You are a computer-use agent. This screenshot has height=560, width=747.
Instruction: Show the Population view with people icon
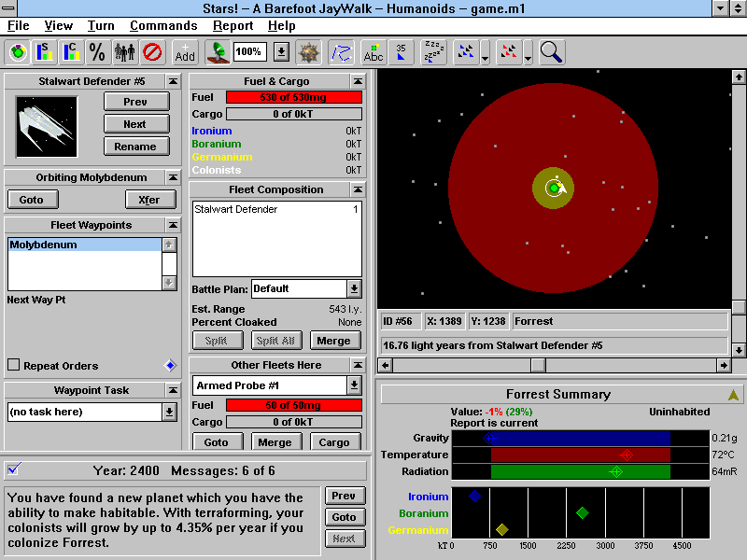click(125, 52)
